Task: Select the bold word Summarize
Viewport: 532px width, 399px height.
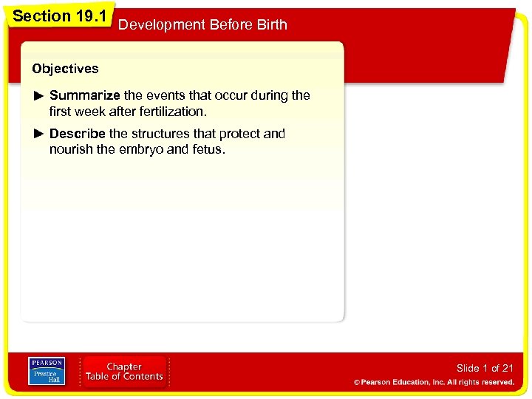Action: (x=84, y=95)
